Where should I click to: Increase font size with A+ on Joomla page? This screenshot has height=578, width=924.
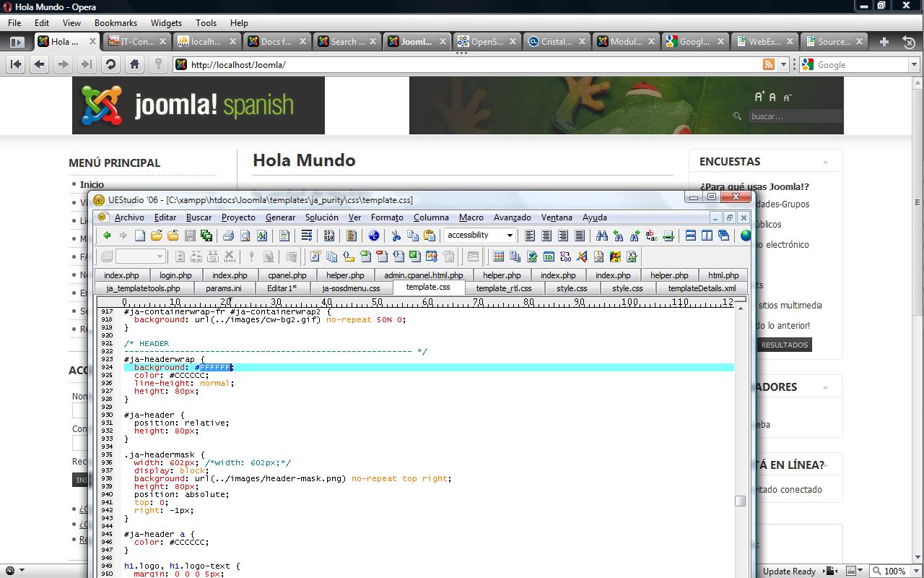coord(759,97)
